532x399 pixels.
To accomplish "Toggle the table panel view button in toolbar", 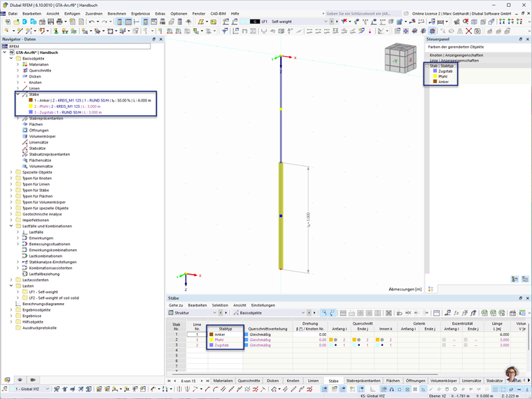I will tap(128, 22).
